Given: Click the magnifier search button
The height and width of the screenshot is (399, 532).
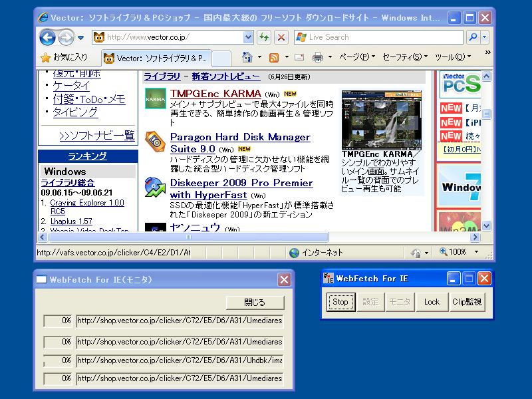Looking at the screenshot, I should (x=473, y=37).
